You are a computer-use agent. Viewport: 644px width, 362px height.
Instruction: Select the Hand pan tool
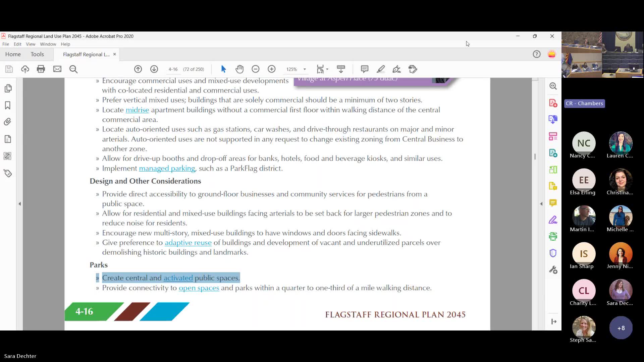pyautogui.click(x=239, y=69)
